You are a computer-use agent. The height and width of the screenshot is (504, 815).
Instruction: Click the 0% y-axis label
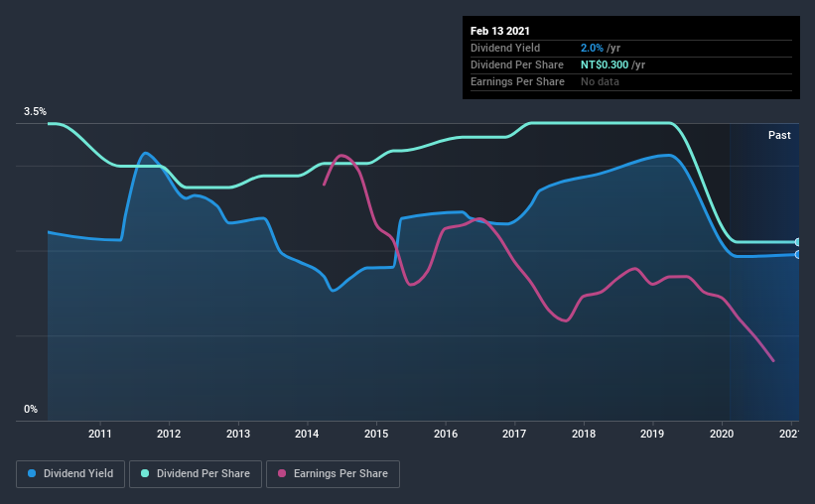coord(31,409)
